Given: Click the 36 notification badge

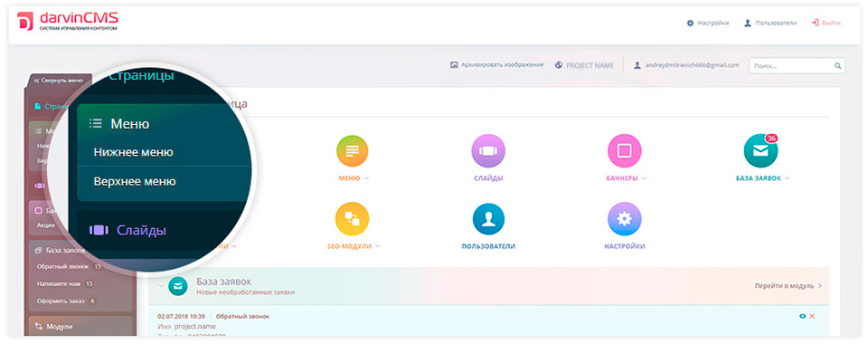Looking at the screenshot, I should [x=771, y=138].
